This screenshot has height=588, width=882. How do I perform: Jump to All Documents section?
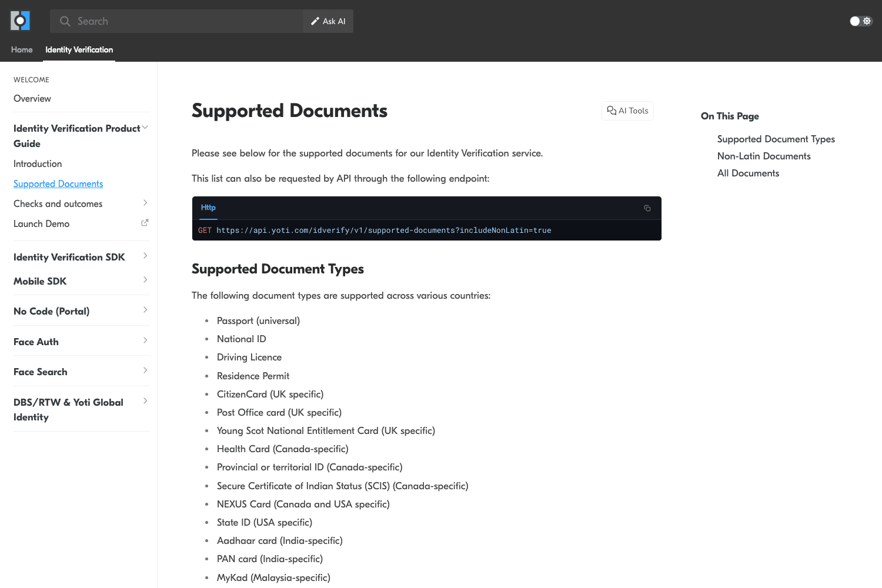point(748,173)
